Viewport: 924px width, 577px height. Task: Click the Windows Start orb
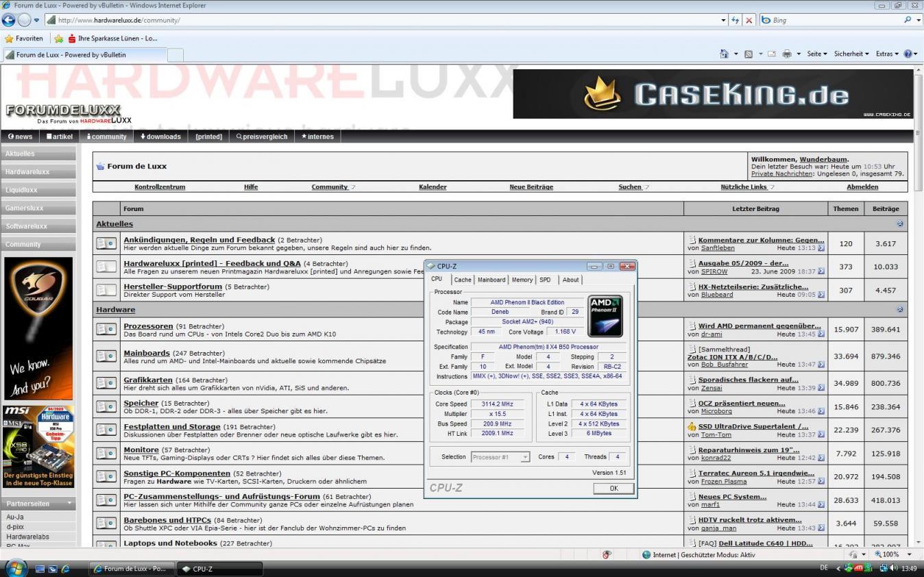click(16, 567)
